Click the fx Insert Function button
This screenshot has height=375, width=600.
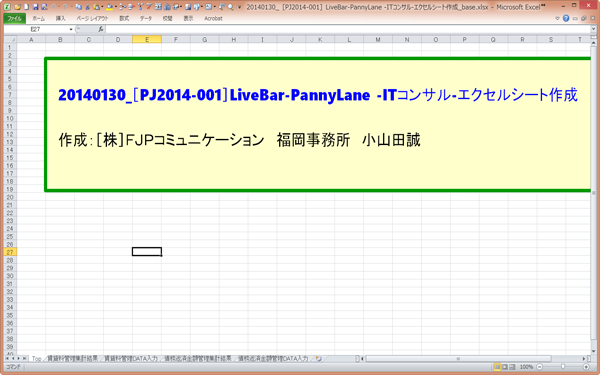[101, 29]
